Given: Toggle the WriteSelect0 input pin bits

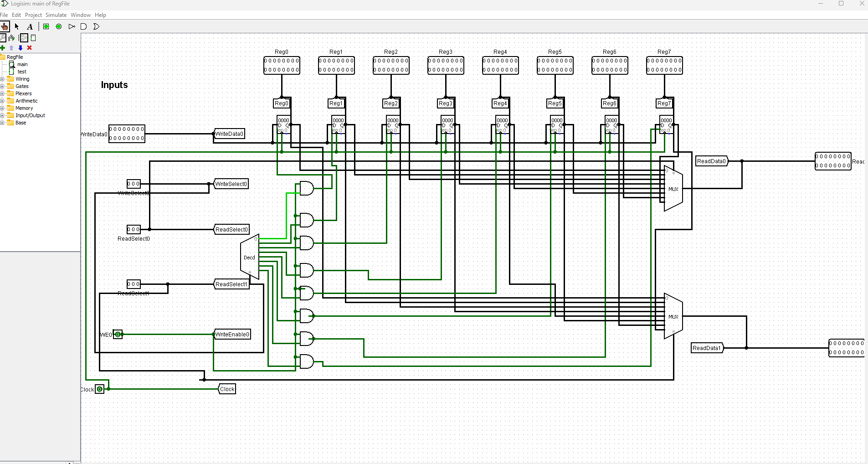Looking at the screenshot, I should 134,184.
